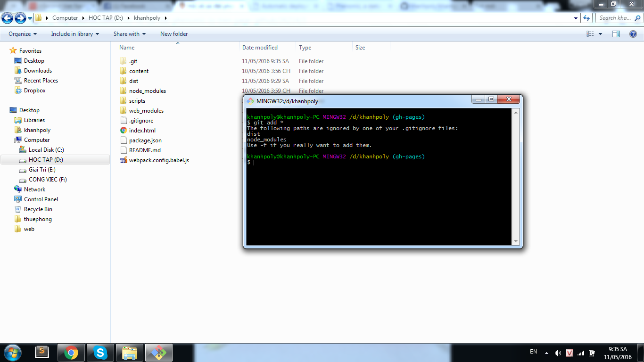644x362 pixels.
Task: Click the Search khanhpoly input box
Action: [614, 18]
